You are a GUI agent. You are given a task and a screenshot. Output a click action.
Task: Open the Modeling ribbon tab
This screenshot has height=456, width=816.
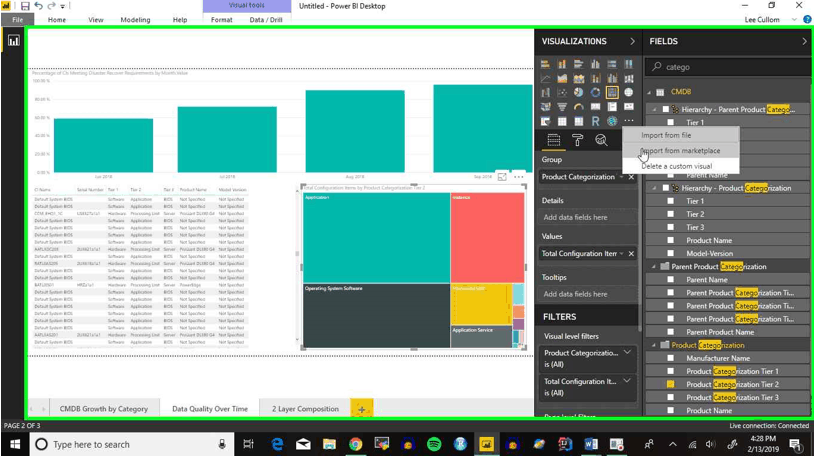coord(135,20)
